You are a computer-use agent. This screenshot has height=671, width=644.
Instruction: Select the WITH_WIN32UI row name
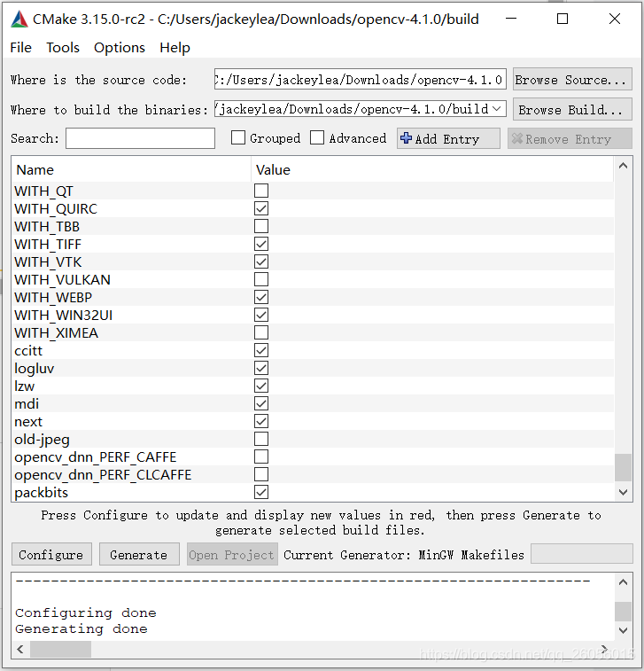tap(63, 315)
